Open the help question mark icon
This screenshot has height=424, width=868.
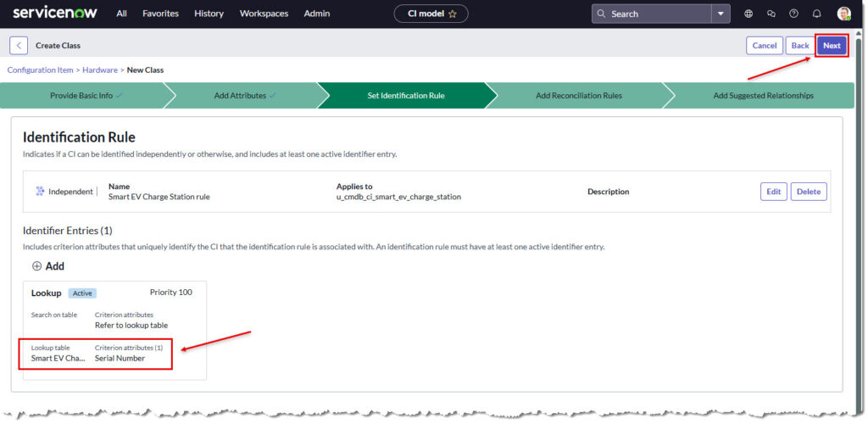point(794,14)
